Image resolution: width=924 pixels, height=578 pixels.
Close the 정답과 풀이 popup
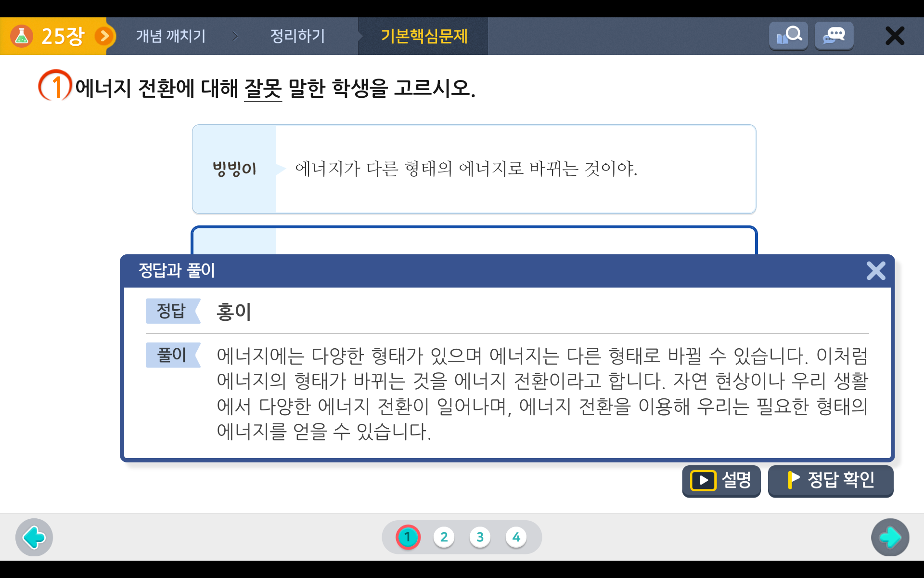tap(875, 271)
